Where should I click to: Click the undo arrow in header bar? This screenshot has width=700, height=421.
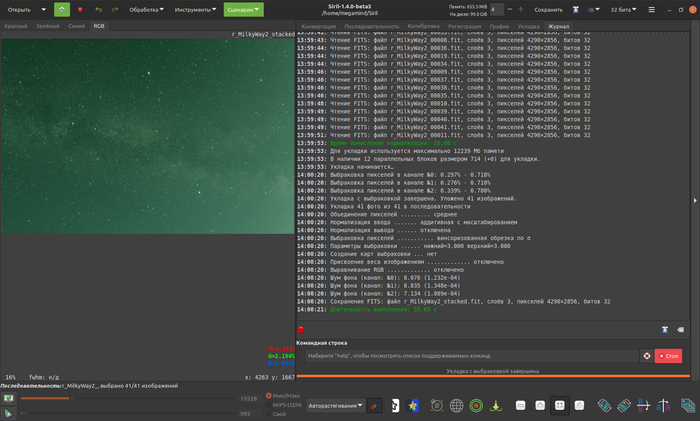click(97, 9)
